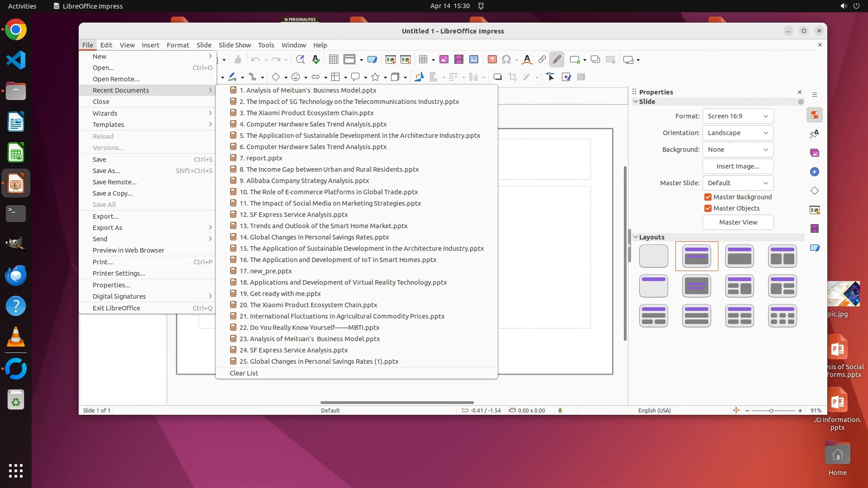Click the Insert Image button
Viewport: 868px width, 488px height.
(738, 166)
